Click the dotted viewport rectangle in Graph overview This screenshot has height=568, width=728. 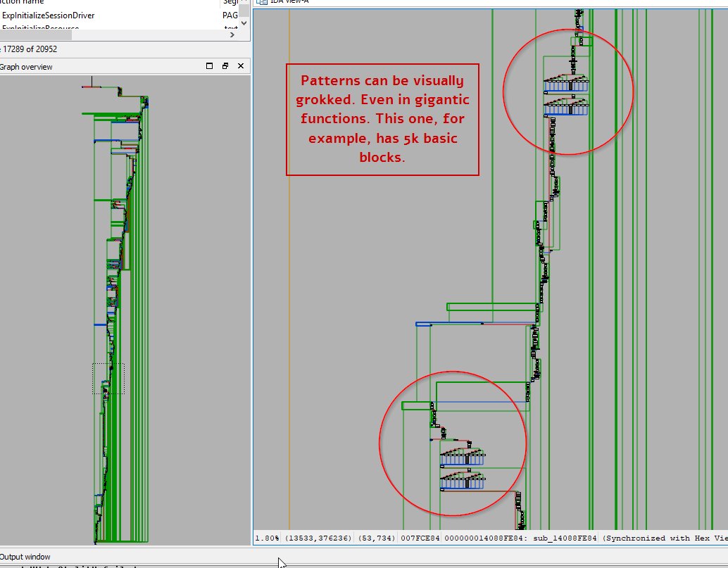[x=108, y=379]
